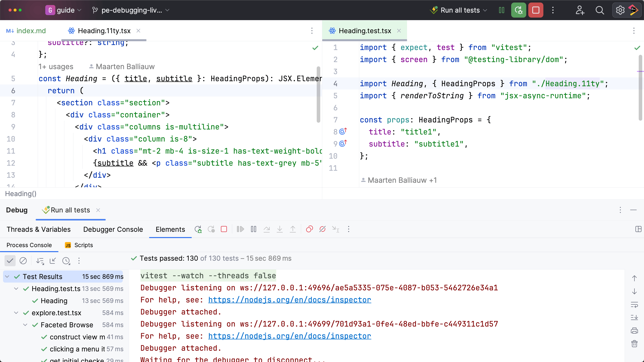The image size is (644, 362).
Task: Open the Search Everywhere magnifier
Action: (x=600, y=10)
